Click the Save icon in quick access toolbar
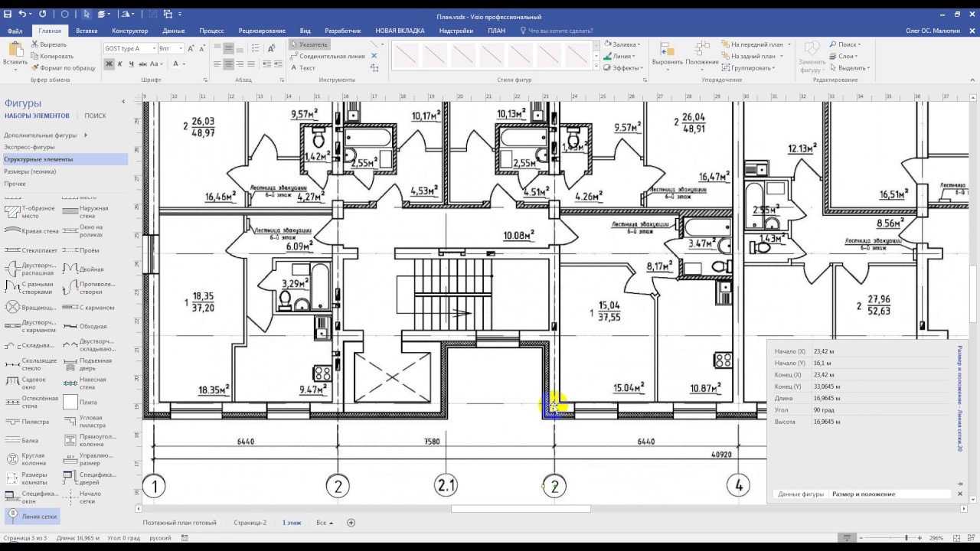This screenshot has height=551, width=980. [x=8, y=14]
